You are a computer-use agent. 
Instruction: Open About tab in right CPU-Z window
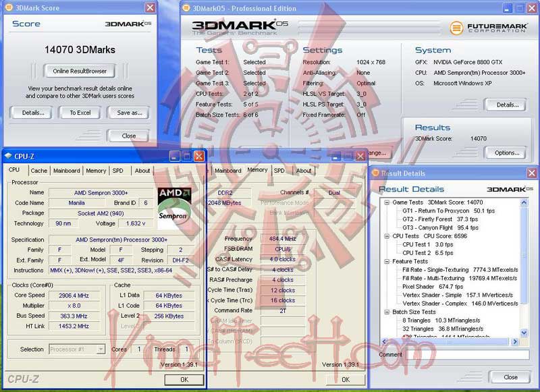[x=303, y=171]
